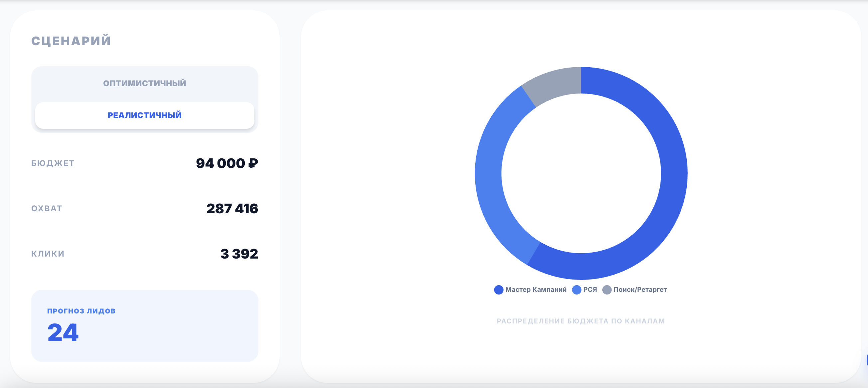Image resolution: width=868 pixels, height=388 pixels.
Task: Click the Бюджет row label
Action: pyautogui.click(x=53, y=163)
